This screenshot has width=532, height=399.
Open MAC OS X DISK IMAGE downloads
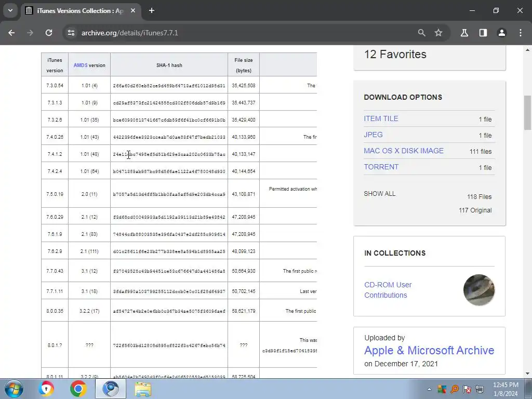click(x=404, y=151)
